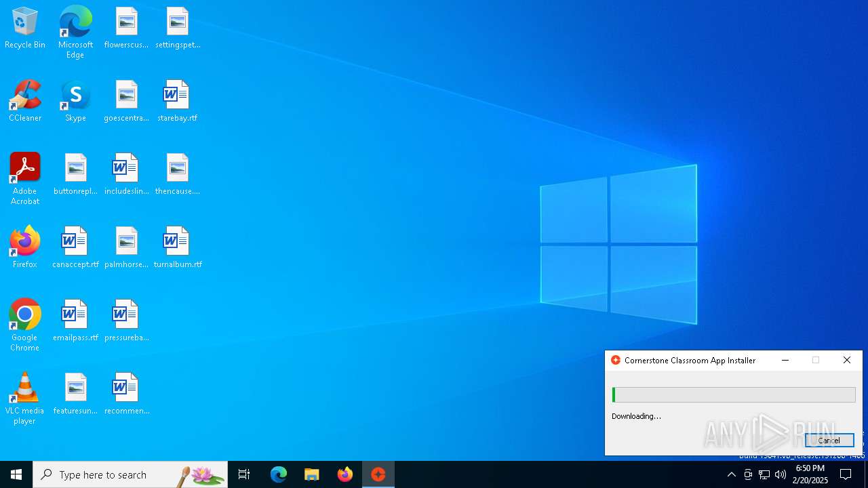Open the Windows Start menu
This screenshot has height=488, width=868.
pos(16,474)
